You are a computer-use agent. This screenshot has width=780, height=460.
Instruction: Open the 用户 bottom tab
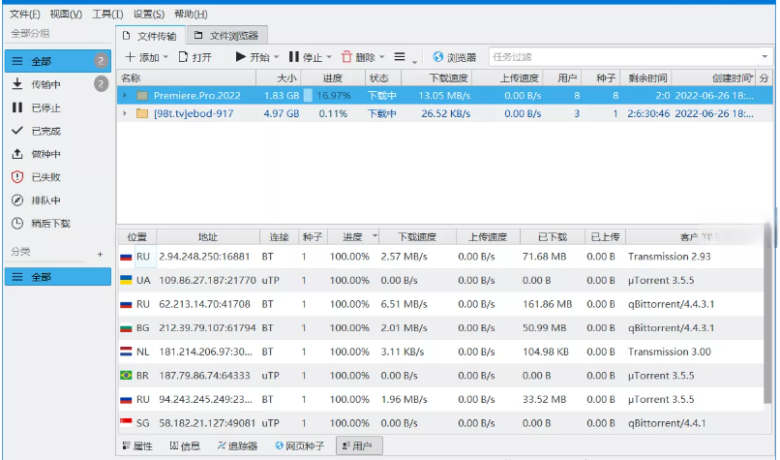[x=359, y=446]
